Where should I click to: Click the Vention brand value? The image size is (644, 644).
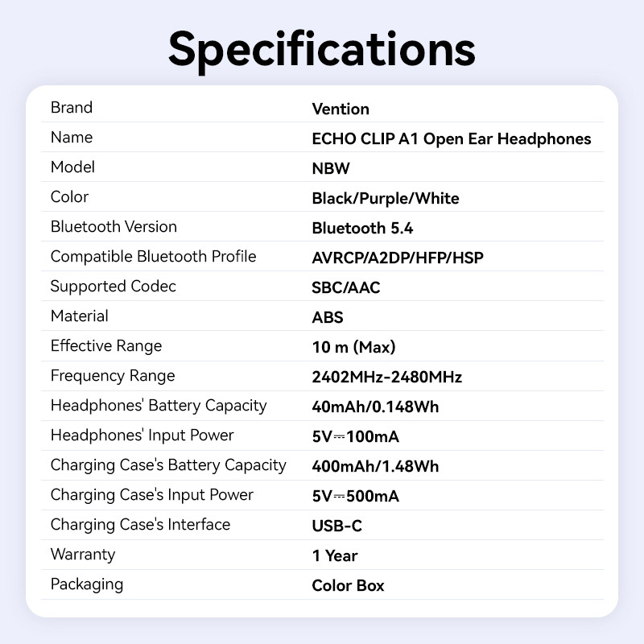[341, 109]
